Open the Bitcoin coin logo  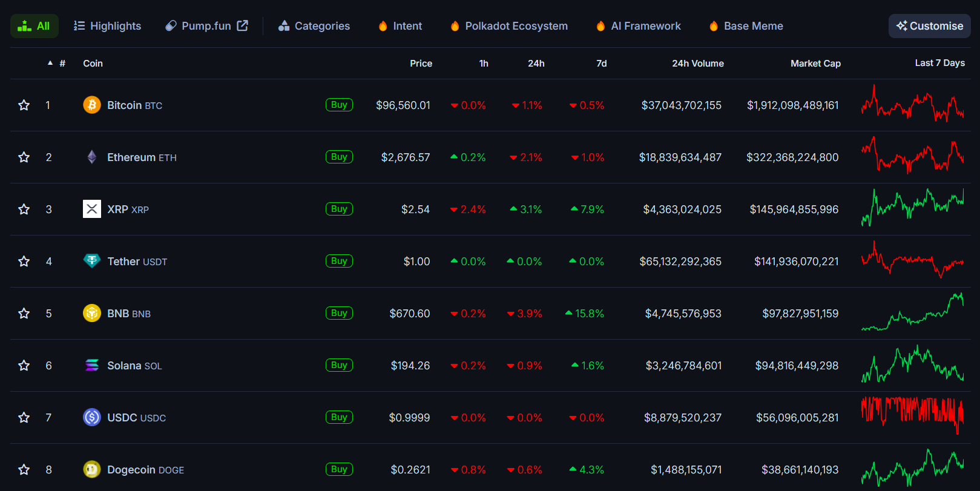coord(92,105)
